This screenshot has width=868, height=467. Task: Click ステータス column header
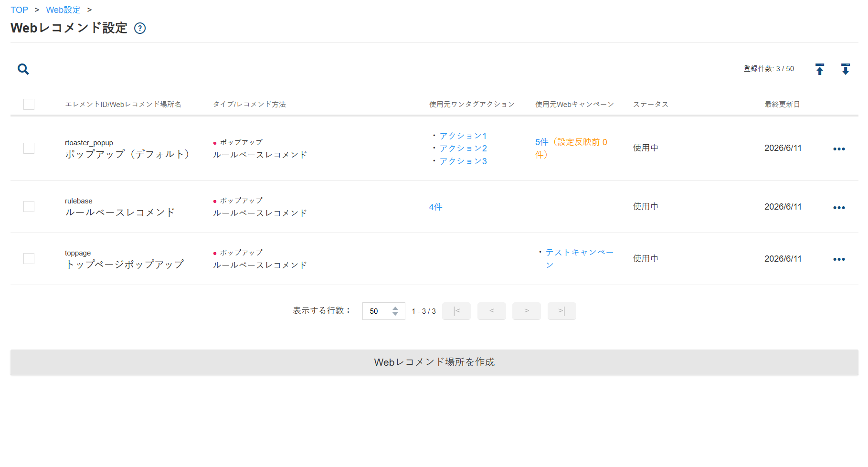point(650,104)
